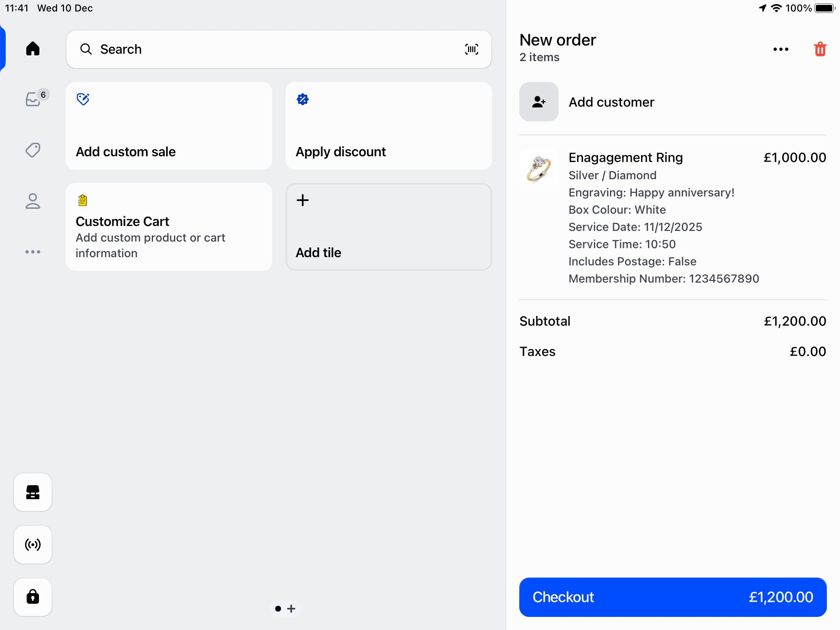Add a new page with bottom plus icon

[292, 609]
